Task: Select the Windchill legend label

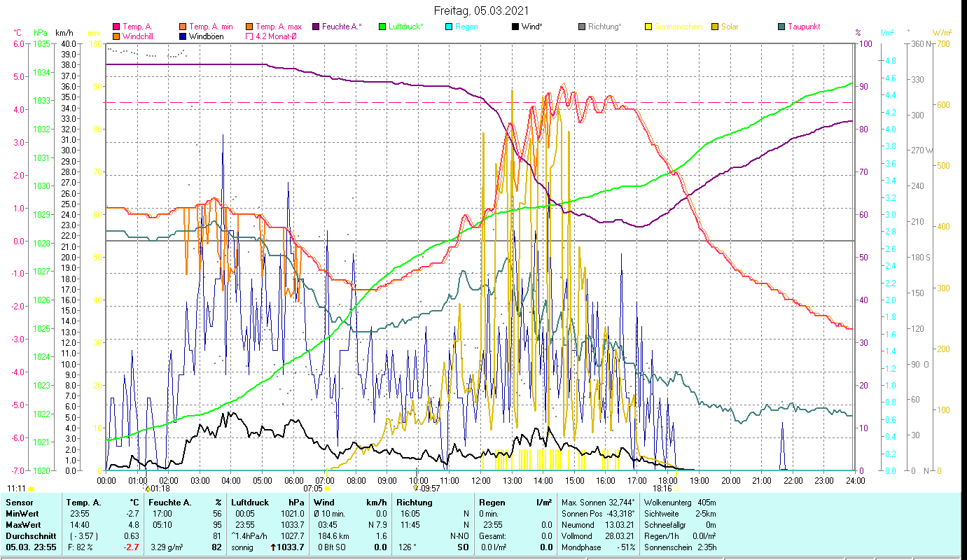Action: 139,36
